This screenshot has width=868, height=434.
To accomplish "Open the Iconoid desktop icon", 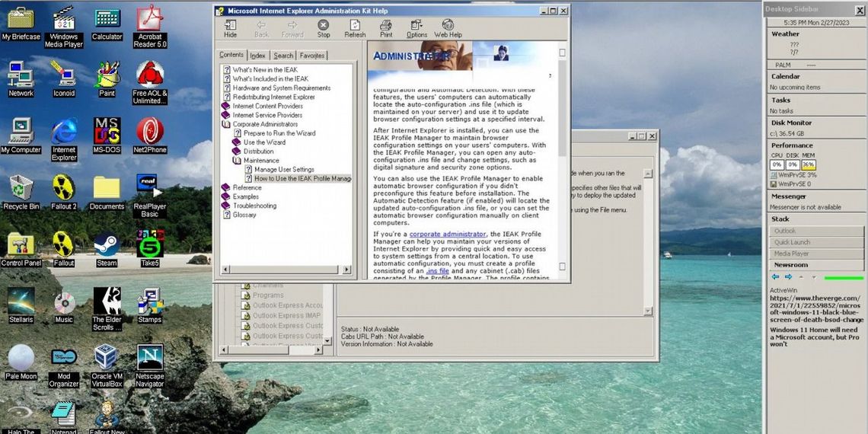I will pyautogui.click(x=64, y=80).
